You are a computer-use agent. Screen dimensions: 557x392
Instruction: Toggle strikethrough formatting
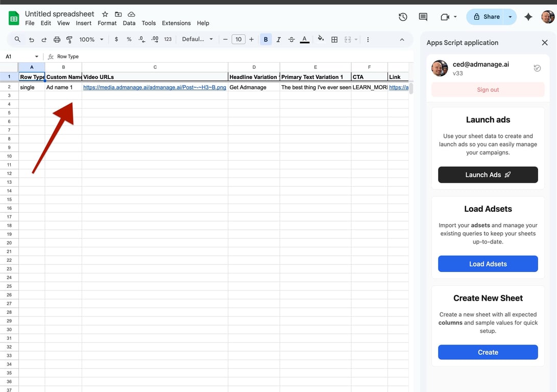pyautogui.click(x=292, y=39)
